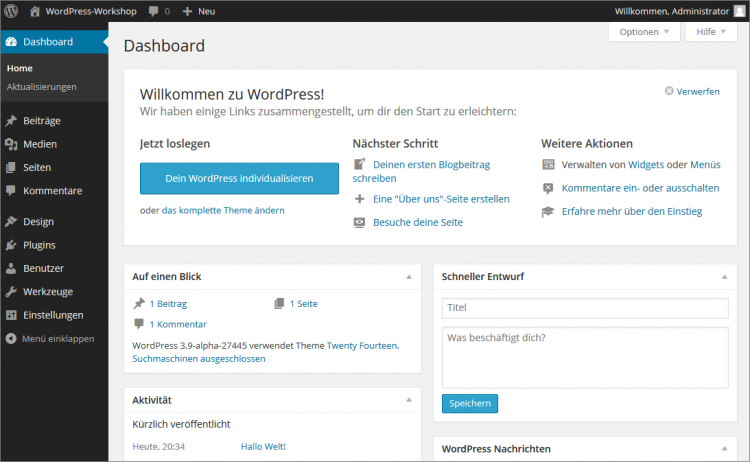The height and width of the screenshot is (462, 750).
Task: Click into the Titel input field
Action: (x=585, y=308)
